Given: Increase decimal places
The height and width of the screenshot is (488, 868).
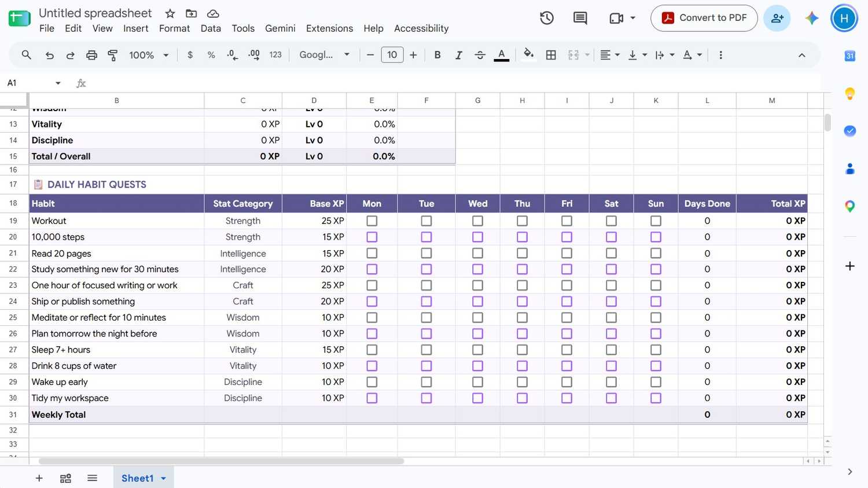Looking at the screenshot, I should click(x=253, y=55).
